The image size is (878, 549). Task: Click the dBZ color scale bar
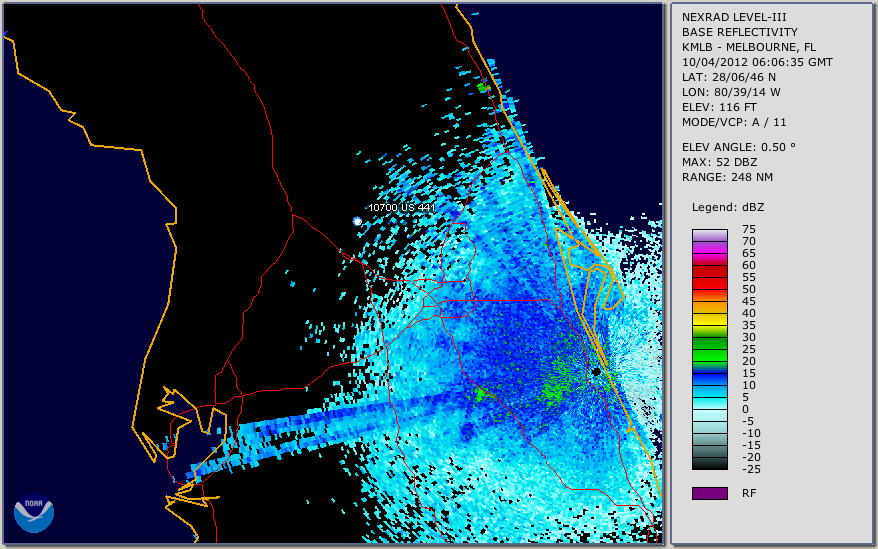[x=709, y=349]
